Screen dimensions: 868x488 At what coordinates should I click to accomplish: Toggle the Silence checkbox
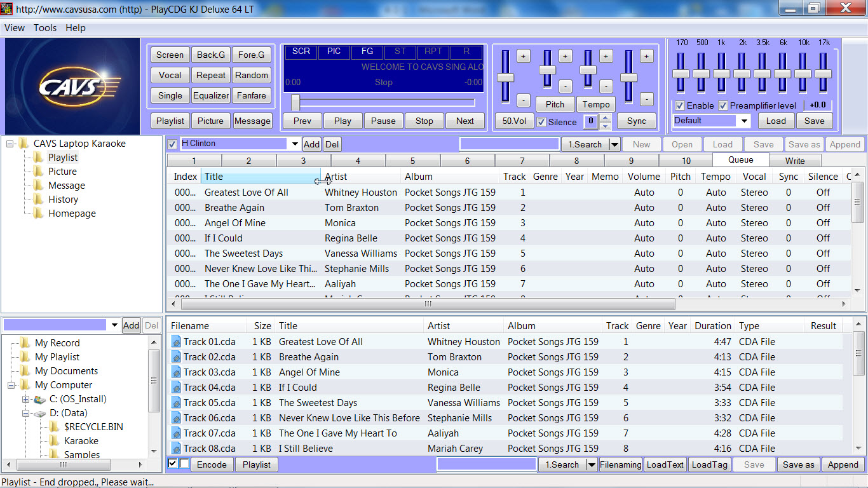541,122
